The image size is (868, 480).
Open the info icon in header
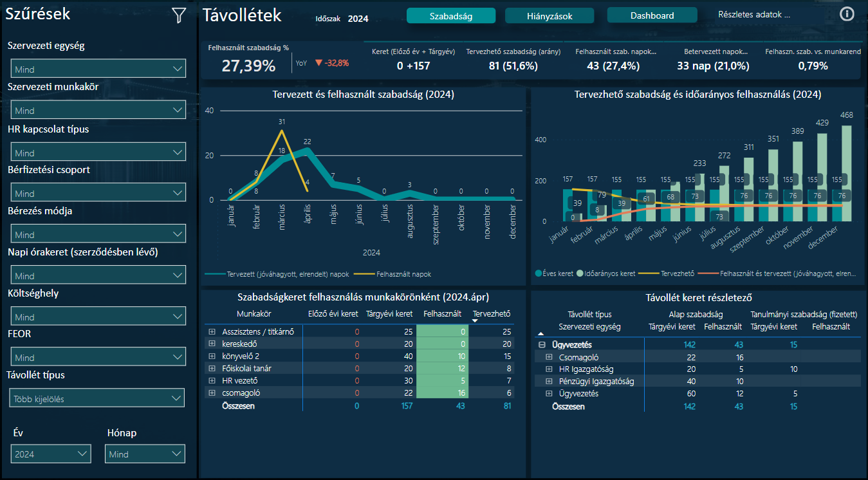(x=847, y=14)
